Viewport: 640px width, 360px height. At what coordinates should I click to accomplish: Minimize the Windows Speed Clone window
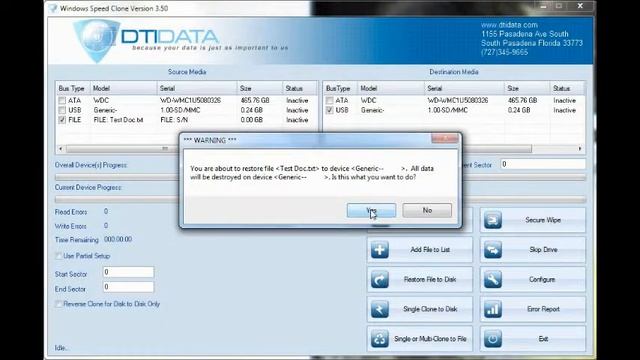click(x=543, y=6)
